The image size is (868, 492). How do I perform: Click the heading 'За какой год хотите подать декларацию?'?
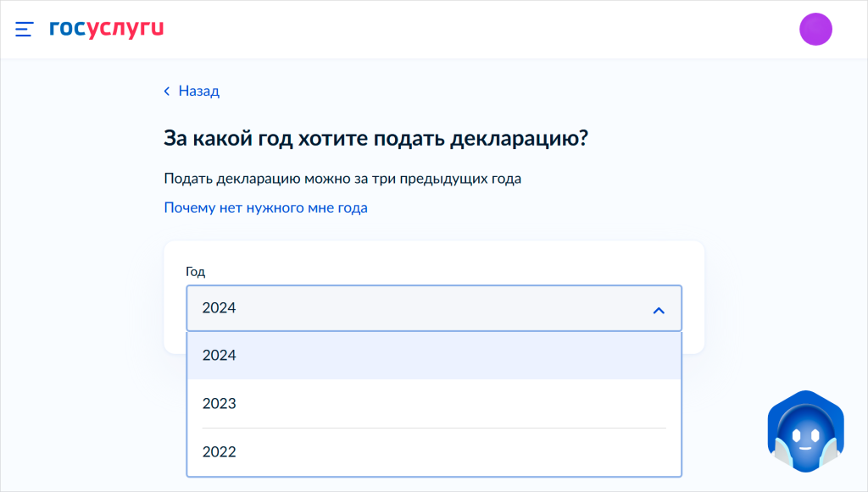376,138
